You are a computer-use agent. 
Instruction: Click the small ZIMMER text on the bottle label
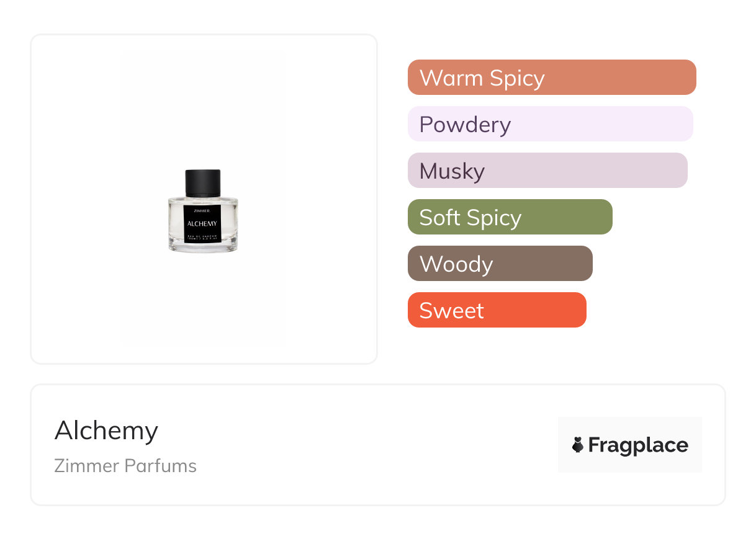tap(202, 210)
